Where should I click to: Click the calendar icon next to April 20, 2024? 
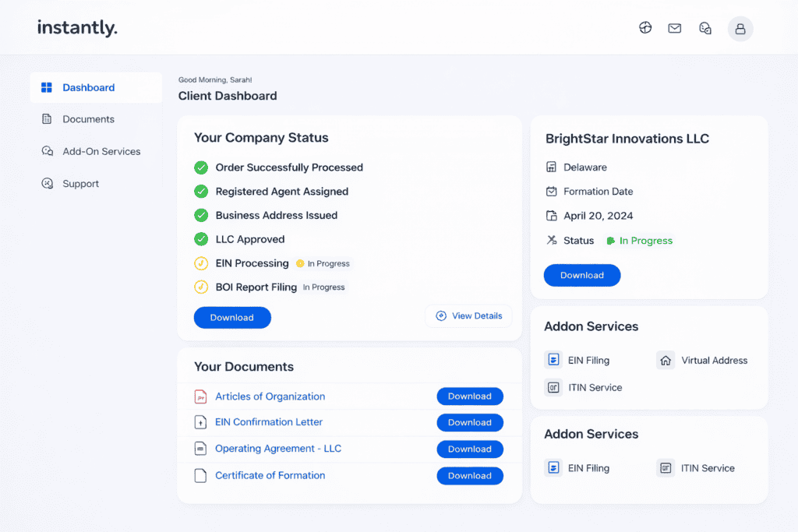(552, 216)
